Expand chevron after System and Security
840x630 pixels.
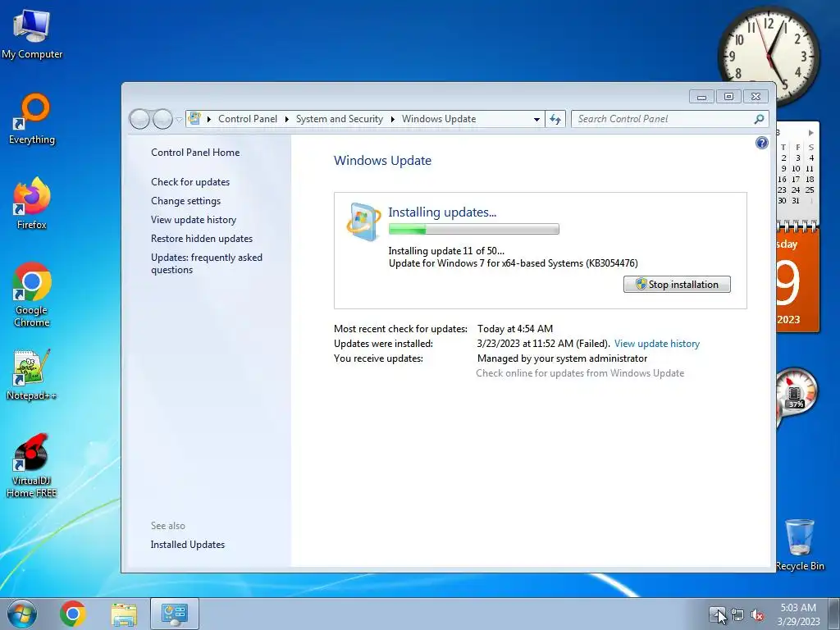point(393,119)
